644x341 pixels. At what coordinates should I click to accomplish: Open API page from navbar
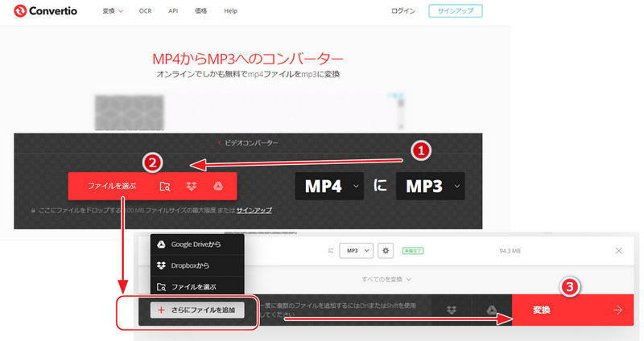pyautogui.click(x=173, y=11)
